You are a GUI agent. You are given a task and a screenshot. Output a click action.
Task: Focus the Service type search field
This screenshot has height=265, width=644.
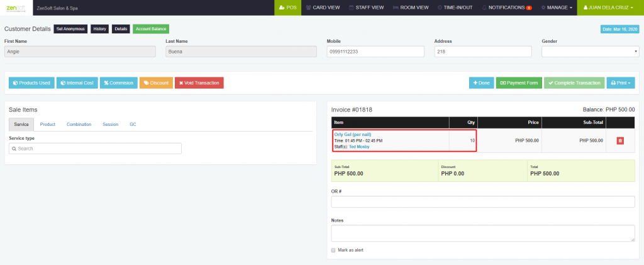point(96,149)
